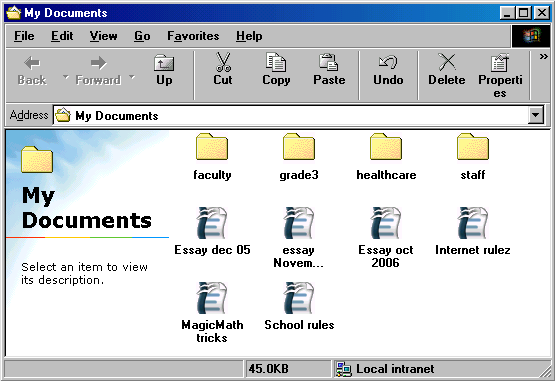Select the faculty folder
555x381 pixels.
[212, 157]
